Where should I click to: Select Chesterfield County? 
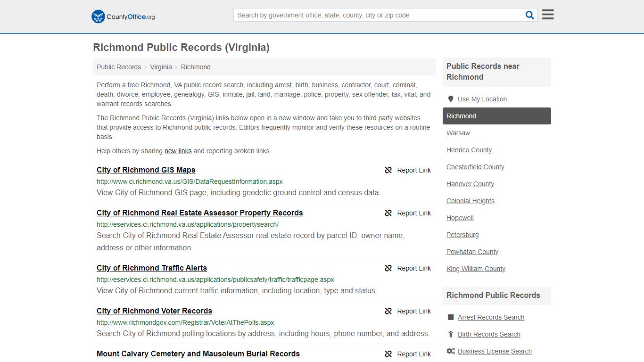tap(475, 167)
